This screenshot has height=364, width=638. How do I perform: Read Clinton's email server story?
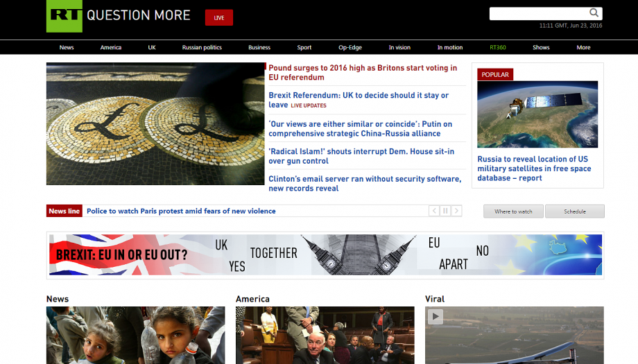(365, 184)
